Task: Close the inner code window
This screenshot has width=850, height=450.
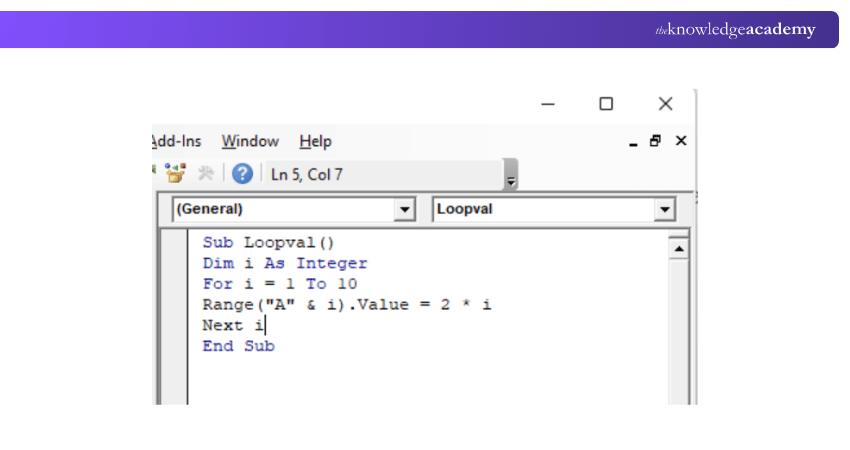Action: (681, 141)
